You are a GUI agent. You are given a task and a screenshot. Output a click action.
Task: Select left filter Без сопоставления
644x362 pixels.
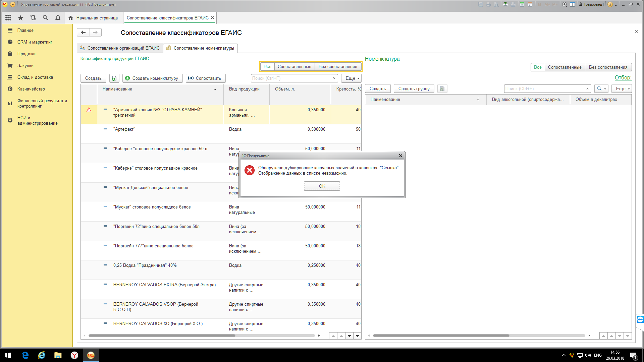click(338, 67)
